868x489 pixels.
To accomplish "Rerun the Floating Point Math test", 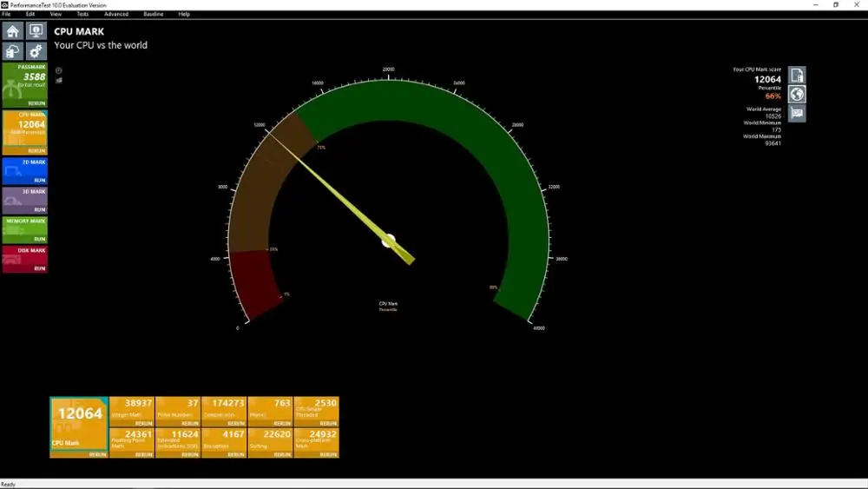I will click(143, 454).
